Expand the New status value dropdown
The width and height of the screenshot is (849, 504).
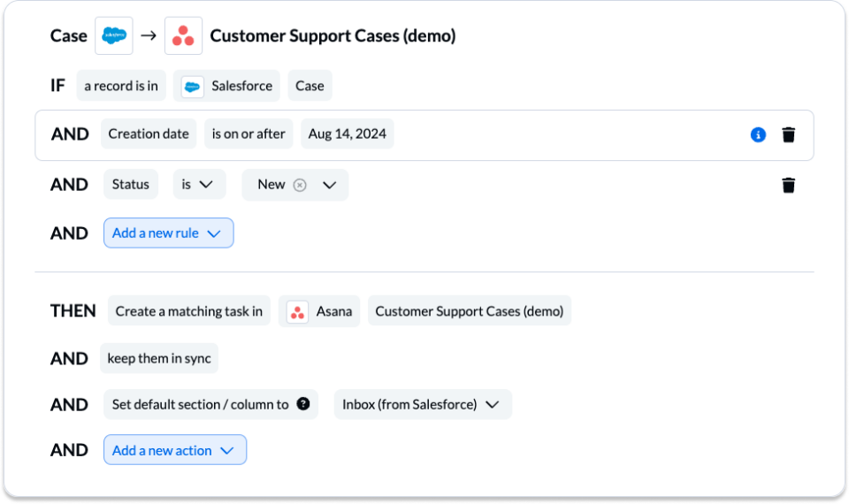(x=329, y=185)
